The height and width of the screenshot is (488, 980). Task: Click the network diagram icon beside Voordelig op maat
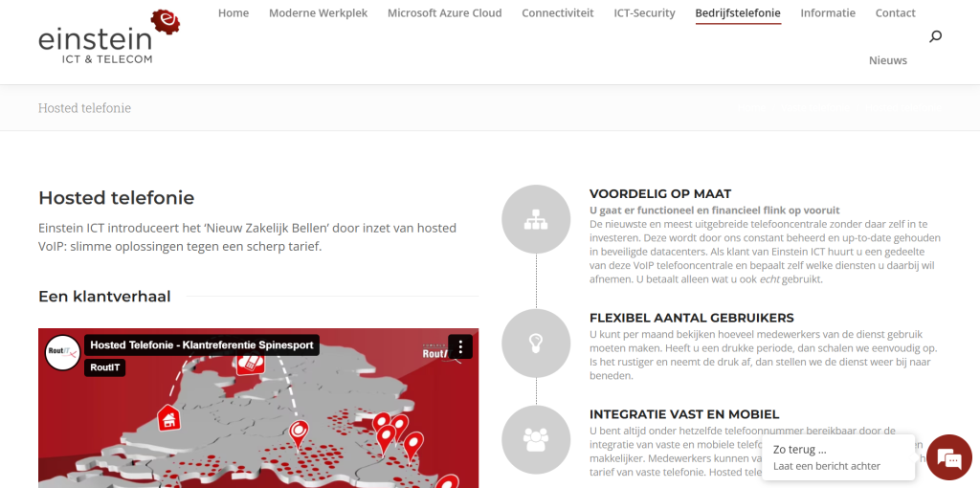coord(536,219)
